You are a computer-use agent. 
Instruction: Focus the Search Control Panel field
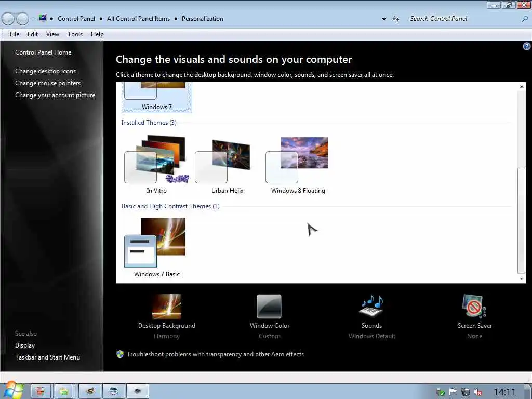pyautogui.click(x=463, y=19)
